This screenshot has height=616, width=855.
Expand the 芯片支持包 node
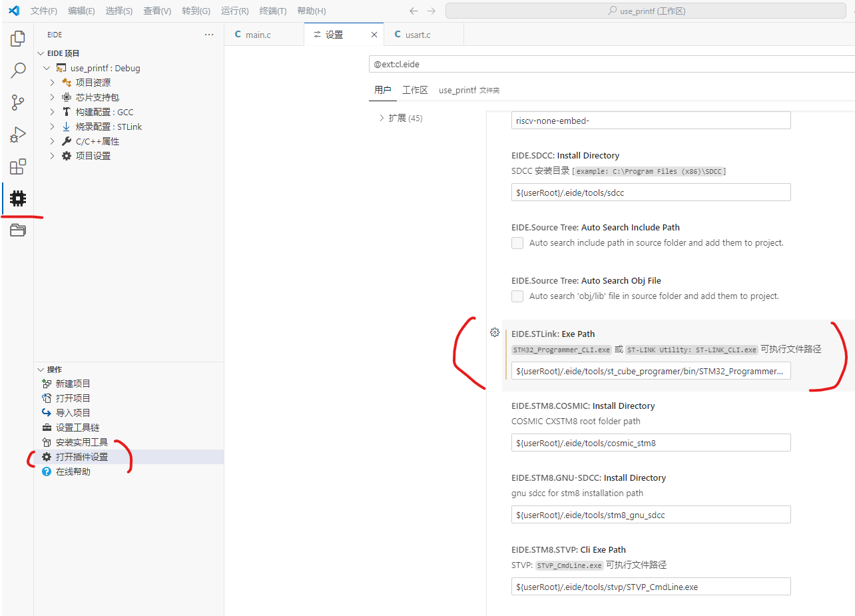(x=53, y=97)
